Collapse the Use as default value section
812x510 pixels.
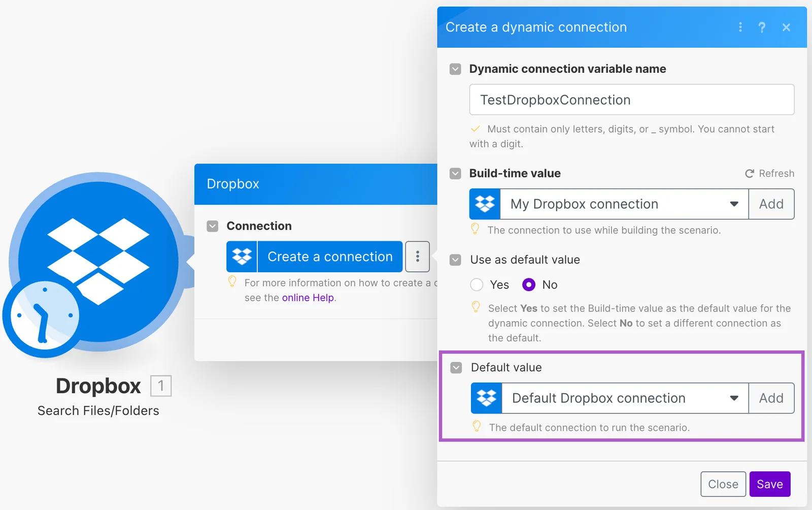[455, 260]
